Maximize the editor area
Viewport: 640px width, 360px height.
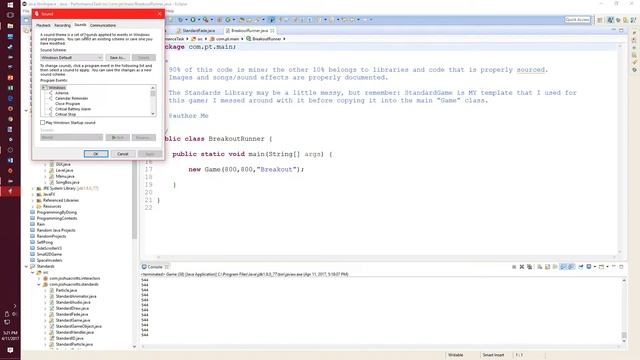pyautogui.click(x=621, y=30)
